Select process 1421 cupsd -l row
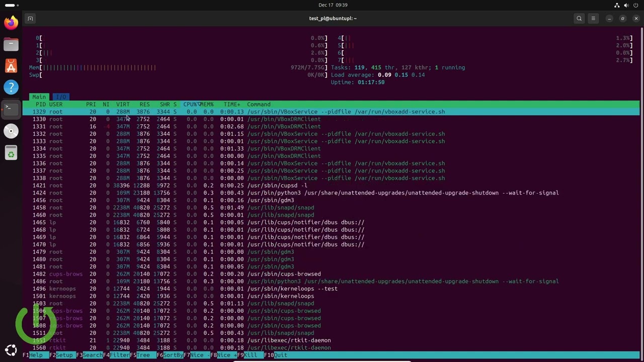Image resolution: width=644 pixels, height=362 pixels. (x=331, y=186)
